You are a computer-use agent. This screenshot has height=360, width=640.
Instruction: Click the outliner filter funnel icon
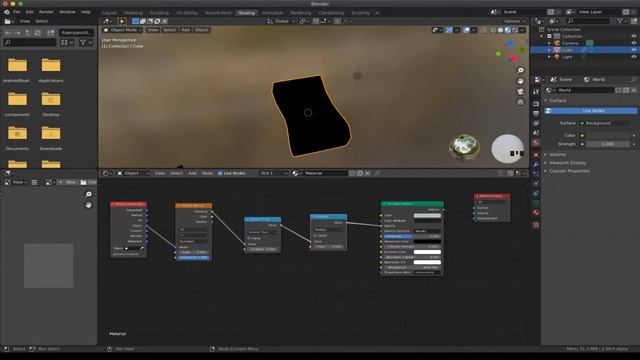tap(620, 21)
